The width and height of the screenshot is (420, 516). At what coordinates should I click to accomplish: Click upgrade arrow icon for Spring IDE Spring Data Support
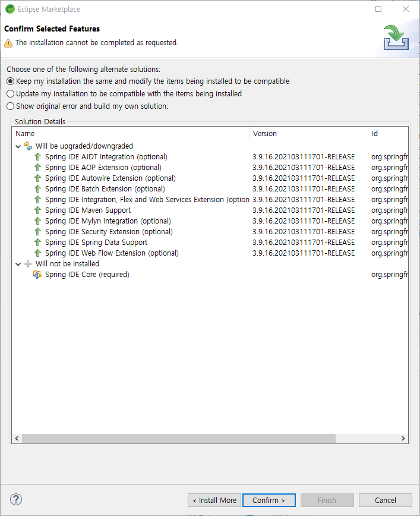click(x=38, y=243)
